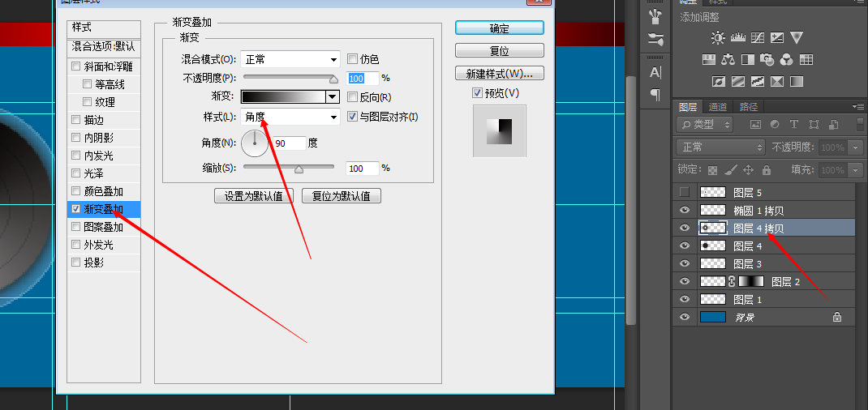Open gradient picker dropdown arrow
The image size is (868, 410).
(x=332, y=97)
